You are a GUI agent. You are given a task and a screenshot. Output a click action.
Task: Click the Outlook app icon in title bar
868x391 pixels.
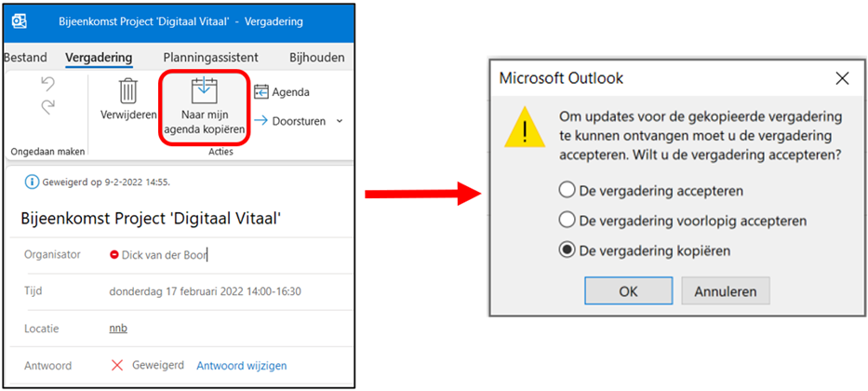pyautogui.click(x=20, y=21)
